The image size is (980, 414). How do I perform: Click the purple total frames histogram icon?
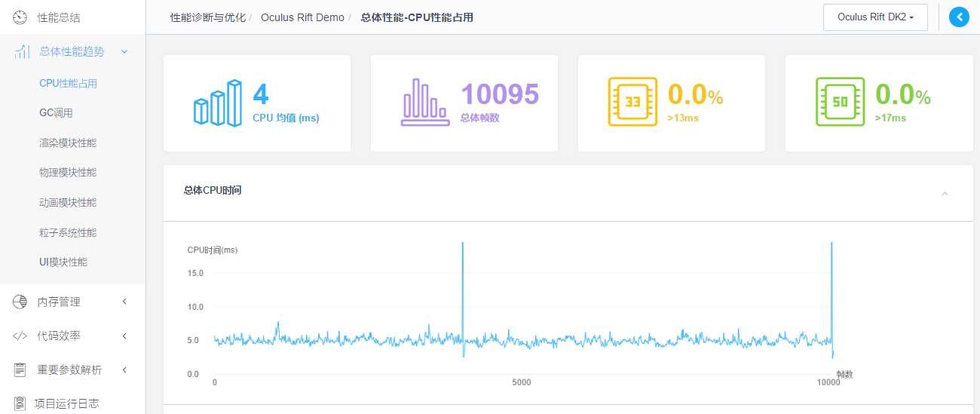(x=425, y=103)
